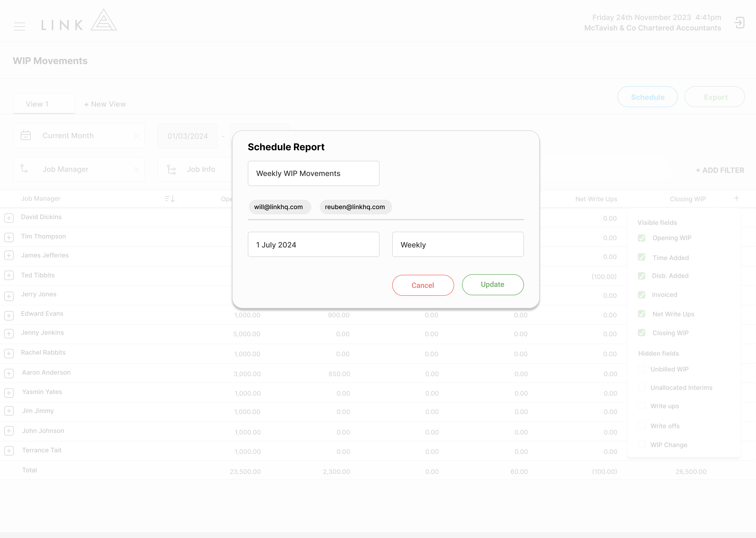Expand the Jim Jimmy row
Image resolution: width=756 pixels, height=538 pixels.
click(x=9, y=411)
